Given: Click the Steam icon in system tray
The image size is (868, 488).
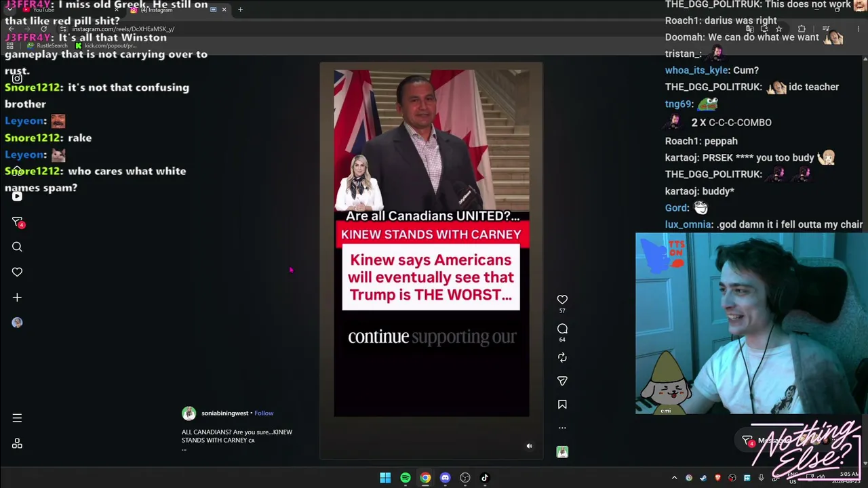Looking at the screenshot, I should (x=703, y=478).
